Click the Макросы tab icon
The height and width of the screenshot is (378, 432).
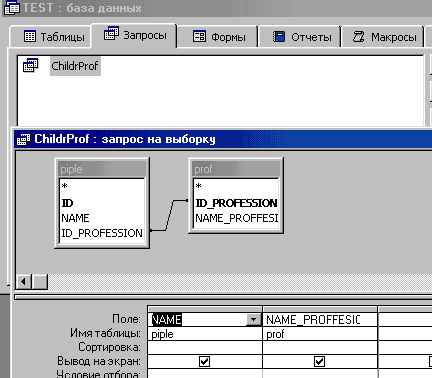[x=358, y=36]
